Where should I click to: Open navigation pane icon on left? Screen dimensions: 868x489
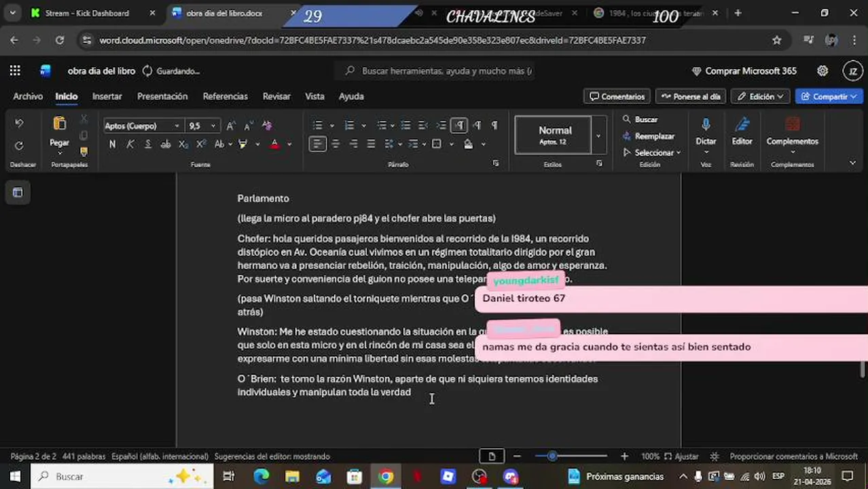pos(18,193)
